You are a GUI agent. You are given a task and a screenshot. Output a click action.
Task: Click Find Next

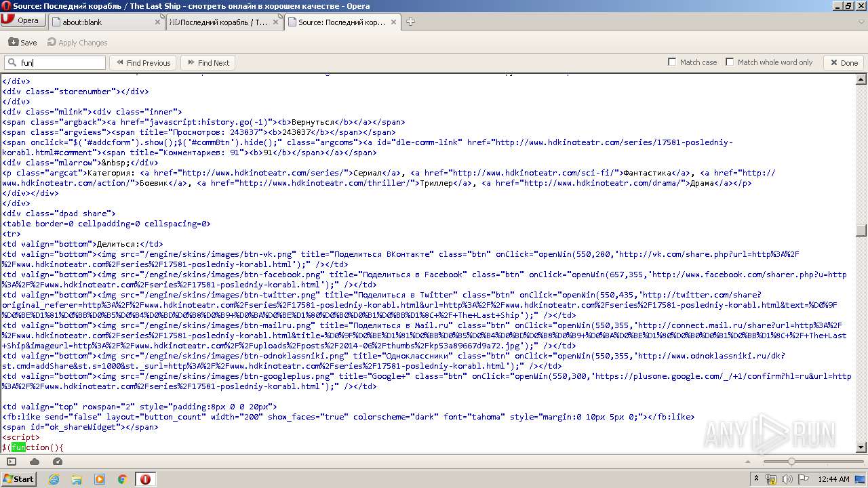click(208, 62)
